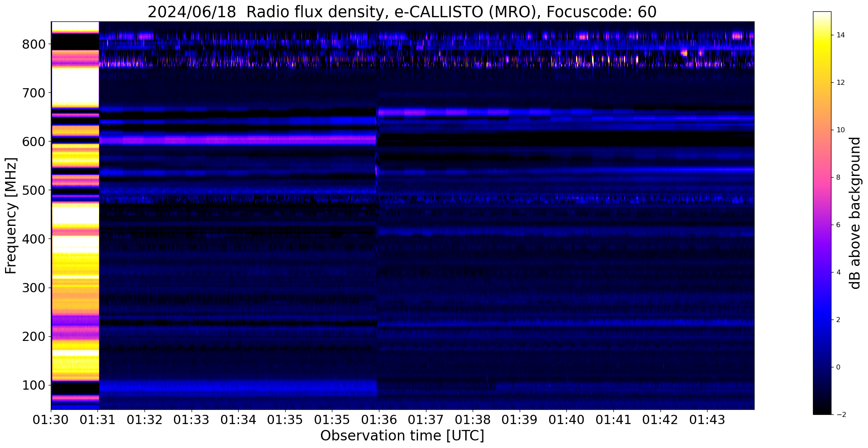Screen dimensions: 868x448
Task: Click the colorbar tick value 6
Action: [839, 225]
